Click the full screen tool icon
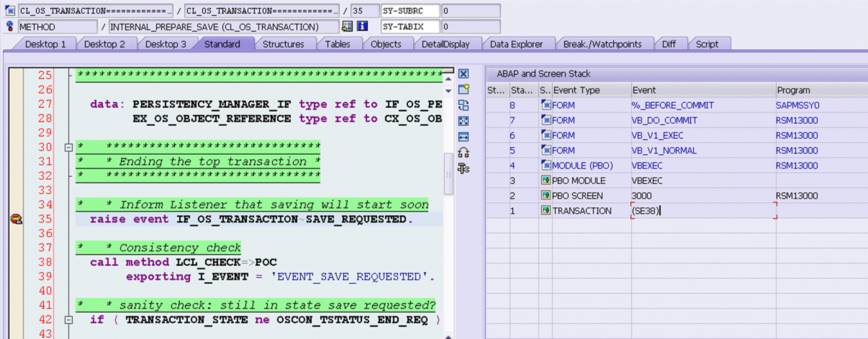Image resolution: width=868 pixels, height=339 pixels. click(x=463, y=121)
